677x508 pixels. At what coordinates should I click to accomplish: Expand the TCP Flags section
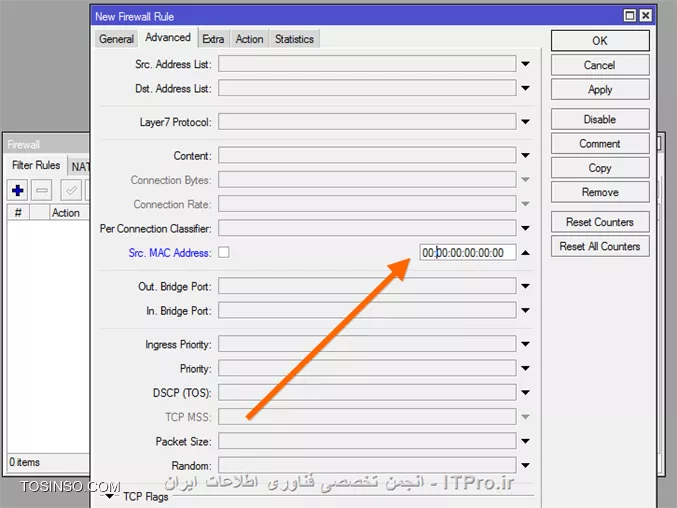tap(110, 496)
